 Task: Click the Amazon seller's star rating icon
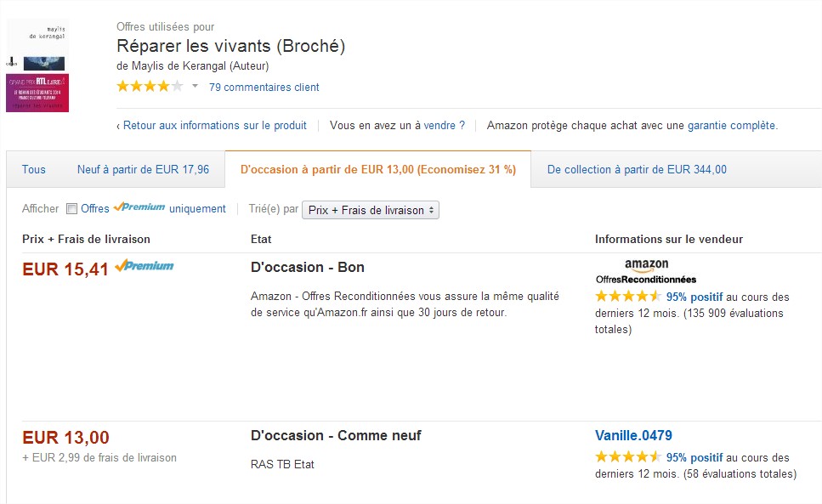click(627, 297)
